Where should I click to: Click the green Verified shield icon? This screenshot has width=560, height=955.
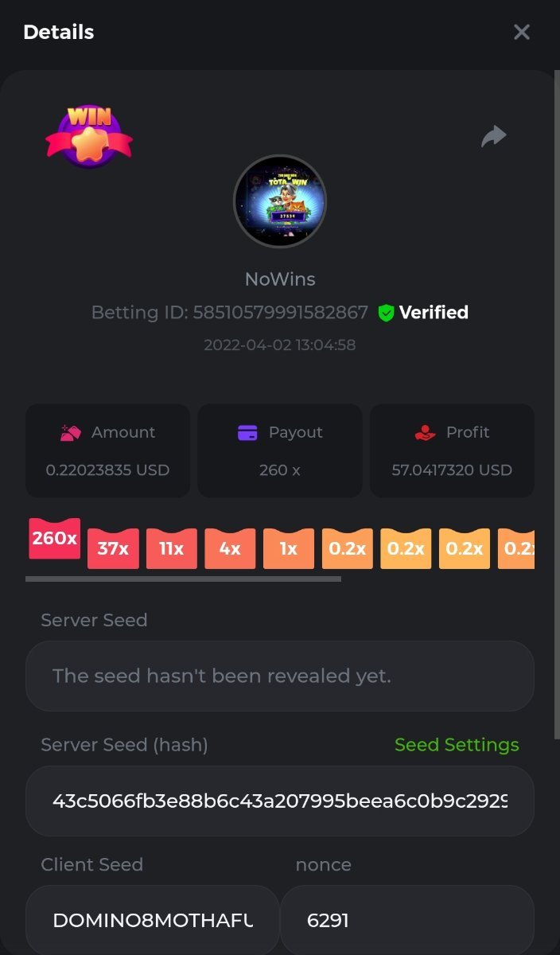point(386,313)
